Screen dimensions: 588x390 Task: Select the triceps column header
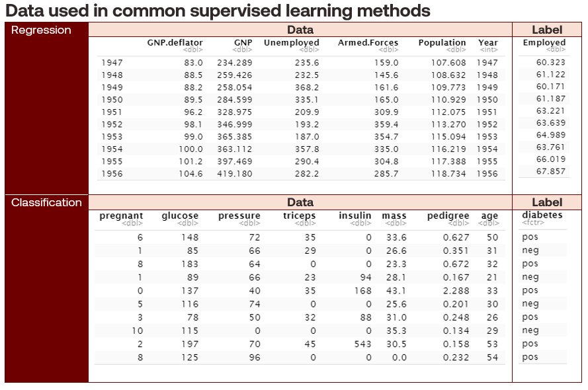click(x=300, y=215)
